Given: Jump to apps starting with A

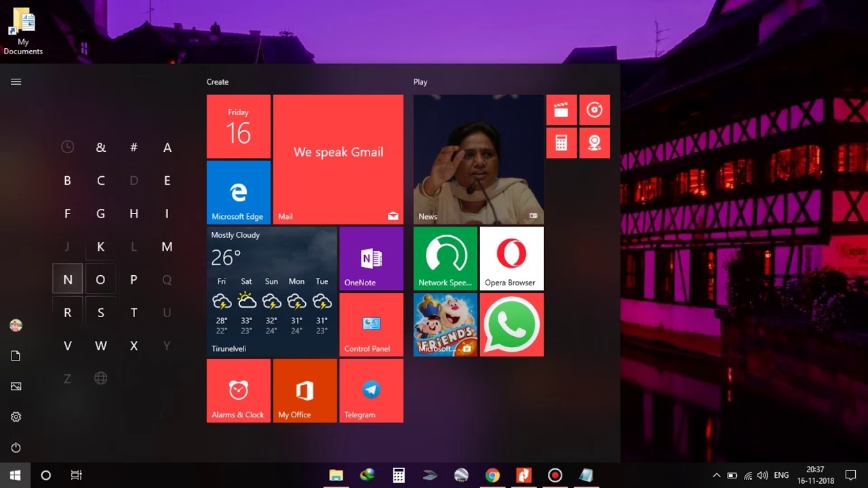Looking at the screenshot, I should (167, 147).
